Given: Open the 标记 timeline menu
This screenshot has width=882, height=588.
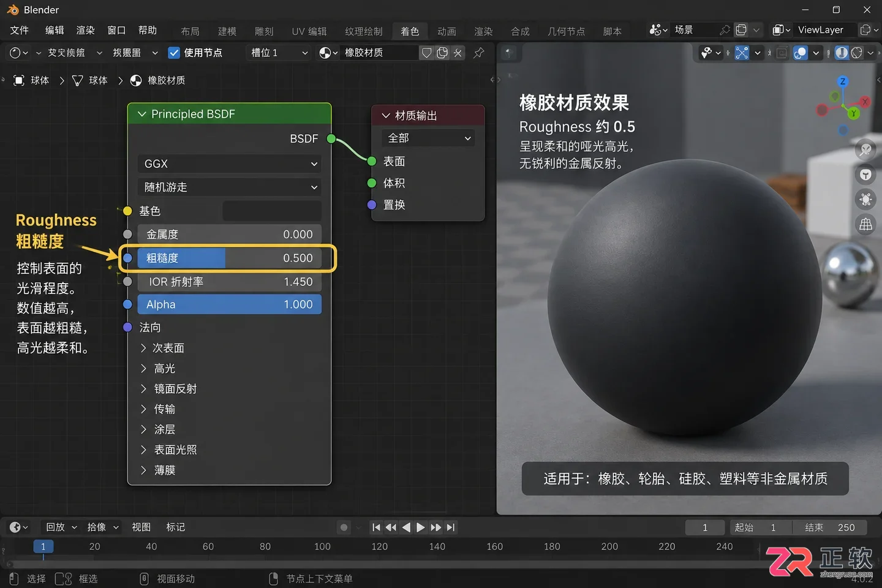Looking at the screenshot, I should pos(175,527).
